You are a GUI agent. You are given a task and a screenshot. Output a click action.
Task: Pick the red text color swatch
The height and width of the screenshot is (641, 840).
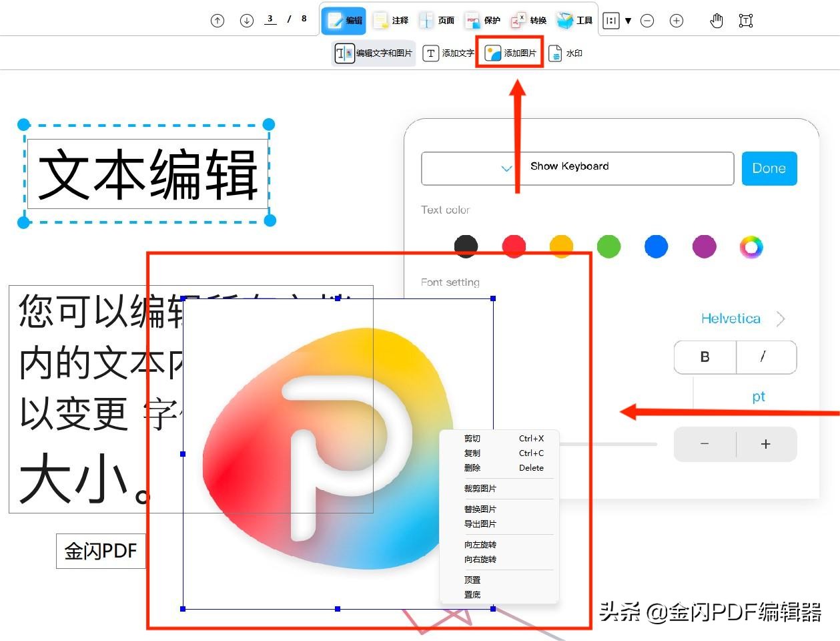click(513, 246)
